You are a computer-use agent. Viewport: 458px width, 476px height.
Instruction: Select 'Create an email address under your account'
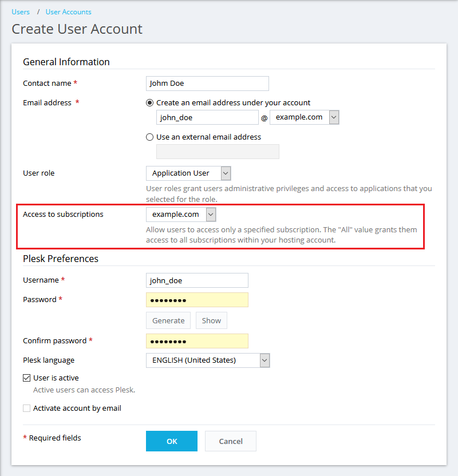click(x=150, y=103)
